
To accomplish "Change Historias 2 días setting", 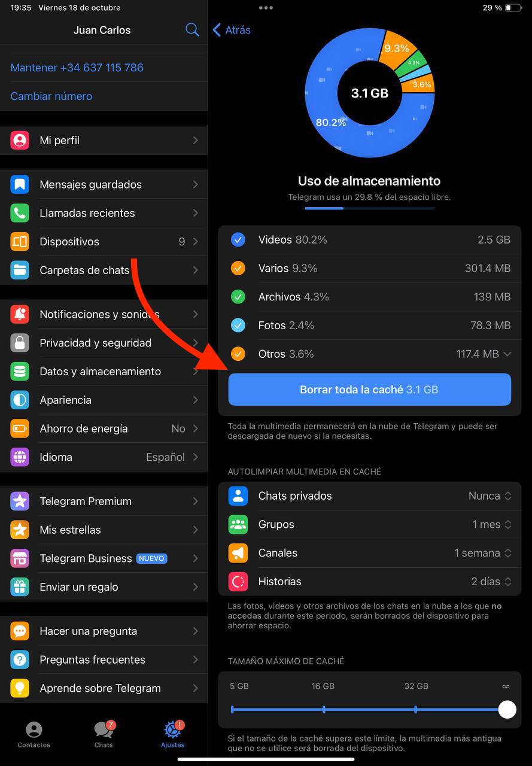I will (491, 581).
